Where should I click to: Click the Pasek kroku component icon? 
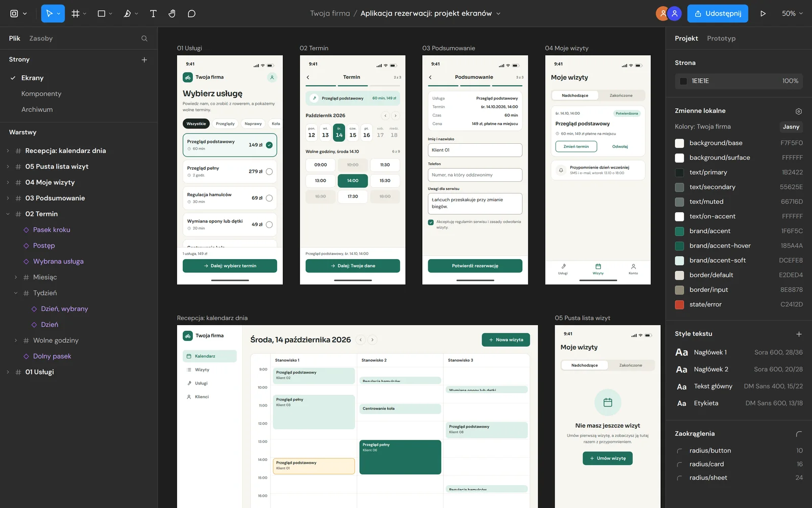(26, 230)
